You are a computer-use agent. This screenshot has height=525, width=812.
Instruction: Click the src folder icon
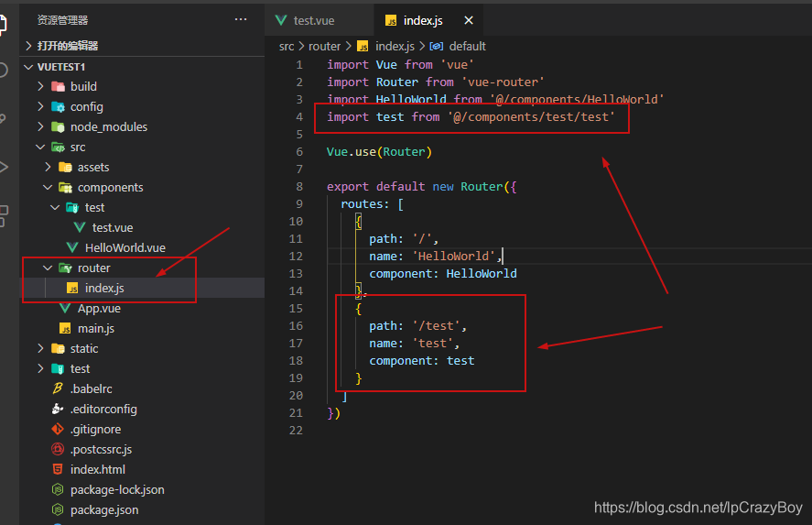click(x=58, y=148)
